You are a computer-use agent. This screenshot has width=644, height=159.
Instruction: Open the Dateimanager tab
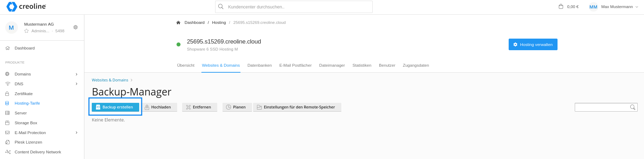[332, 65]
